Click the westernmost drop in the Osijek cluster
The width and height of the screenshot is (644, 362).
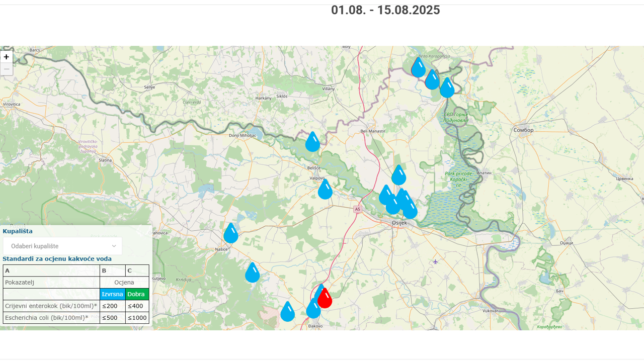pos(386,195)
